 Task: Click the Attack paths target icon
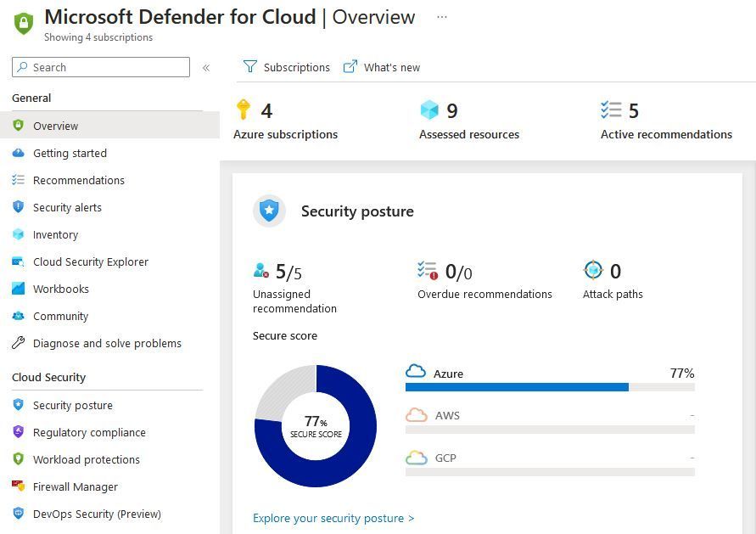[593, 270]
